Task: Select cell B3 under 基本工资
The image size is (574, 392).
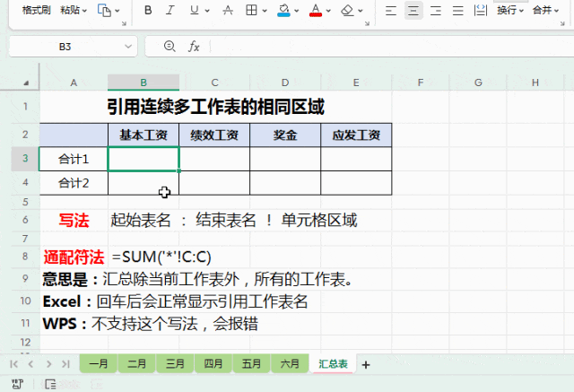Action: 143,159
